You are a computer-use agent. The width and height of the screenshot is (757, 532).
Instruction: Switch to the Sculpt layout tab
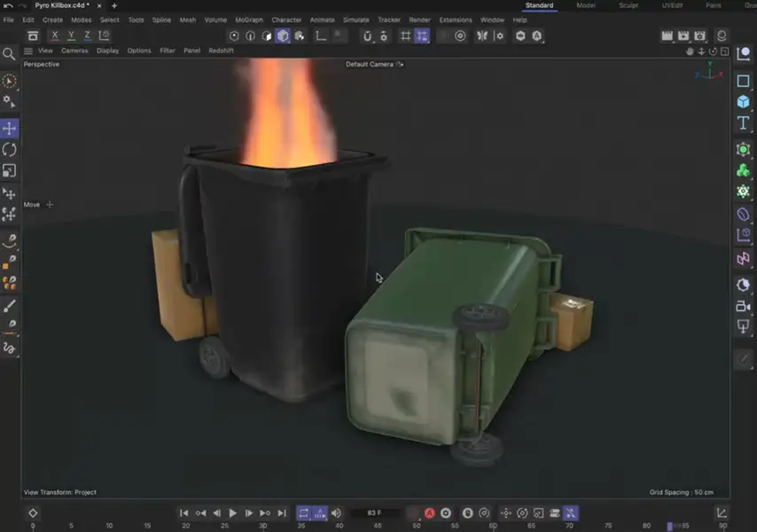(x=627, y=5)
